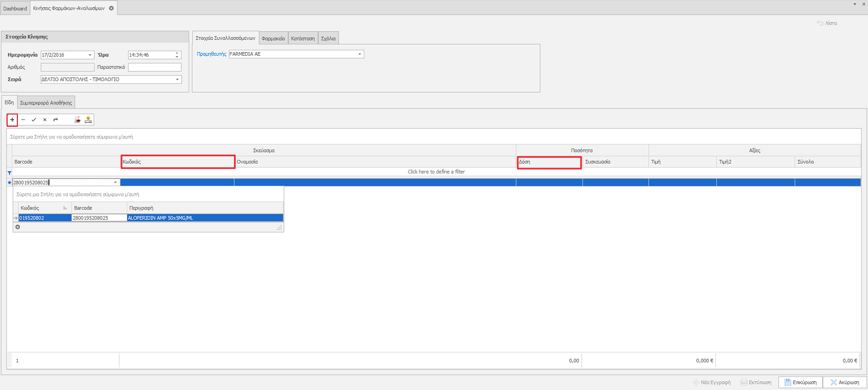Open the barcode cell dropdown arrow
This screenshot has height=390, width=868.
[115, 182]
